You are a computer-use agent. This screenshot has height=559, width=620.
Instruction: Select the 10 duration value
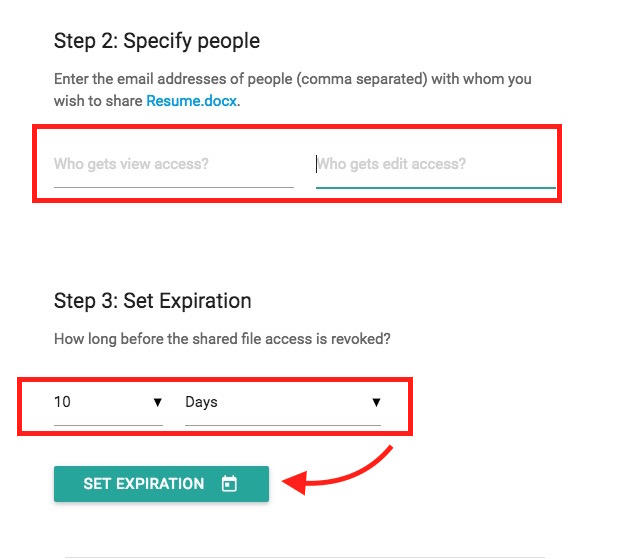[63, 402]
